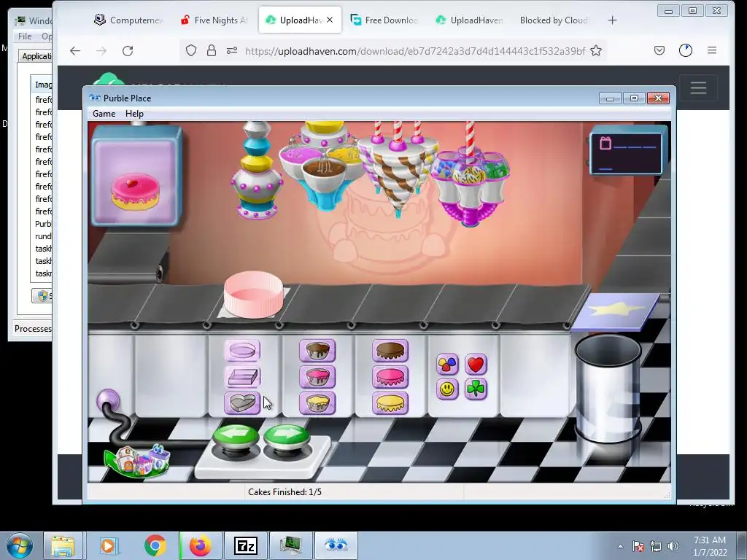The width and height of the screenshot is (747, 560).
Task: Click the order progress monitor screen
Action: [x=628, y=153]
